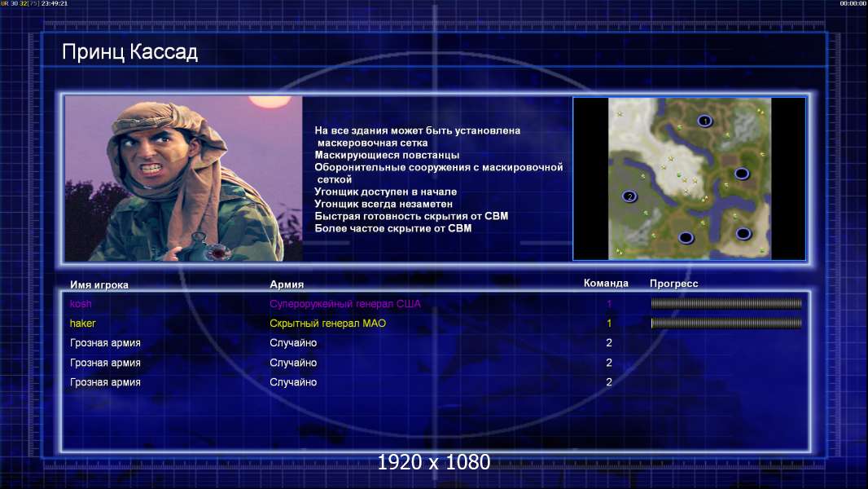Click "Быстрая готовность скрытия от СВМ"
The image size is (868, 489).
pos(411,216)
